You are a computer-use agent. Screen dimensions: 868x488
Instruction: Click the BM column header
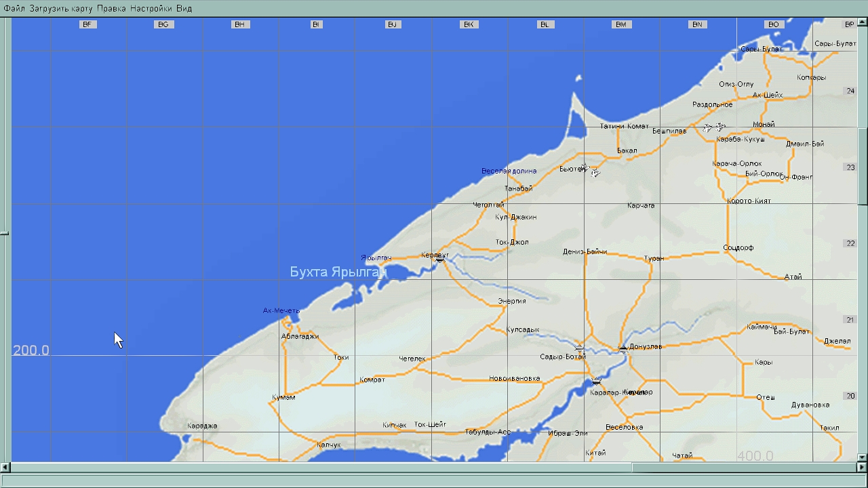pos(621,24)
